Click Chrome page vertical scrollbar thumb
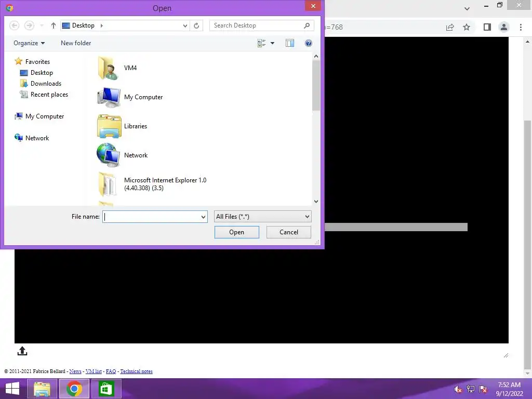532x399 pixels. (x=528, y=244)
